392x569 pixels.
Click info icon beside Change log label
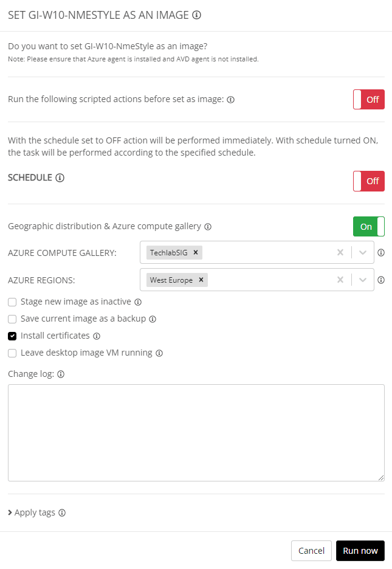click(61, 374)
